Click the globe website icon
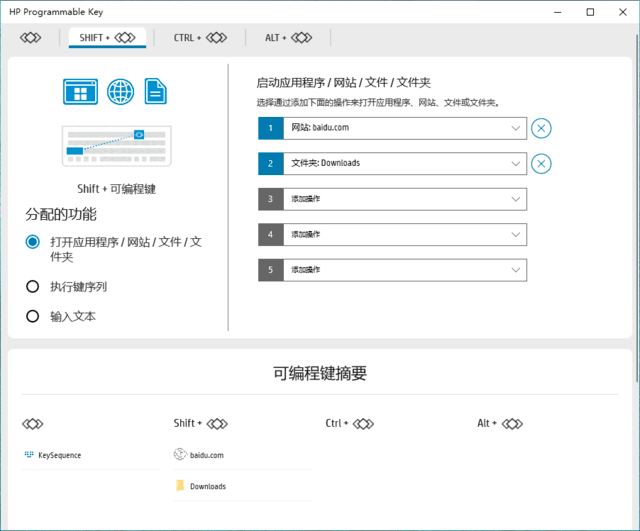The image size is (640, 531). click(x=121, y=93)
